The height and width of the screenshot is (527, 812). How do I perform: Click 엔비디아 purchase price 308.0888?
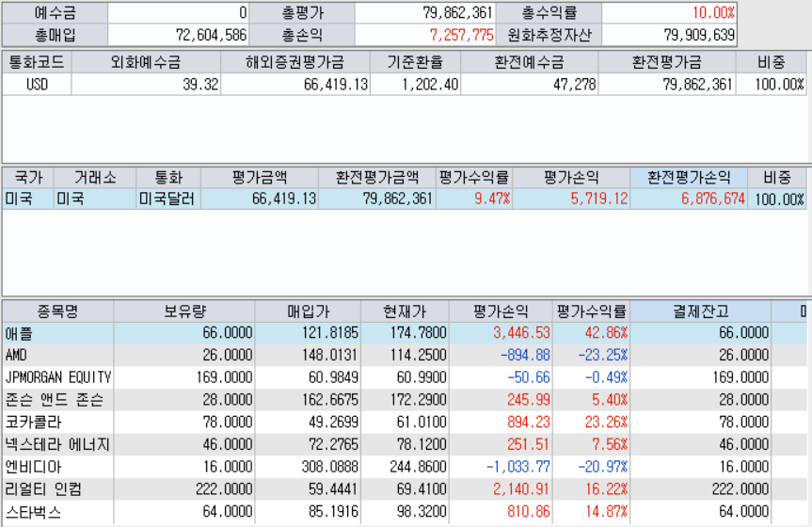point(308,467)
